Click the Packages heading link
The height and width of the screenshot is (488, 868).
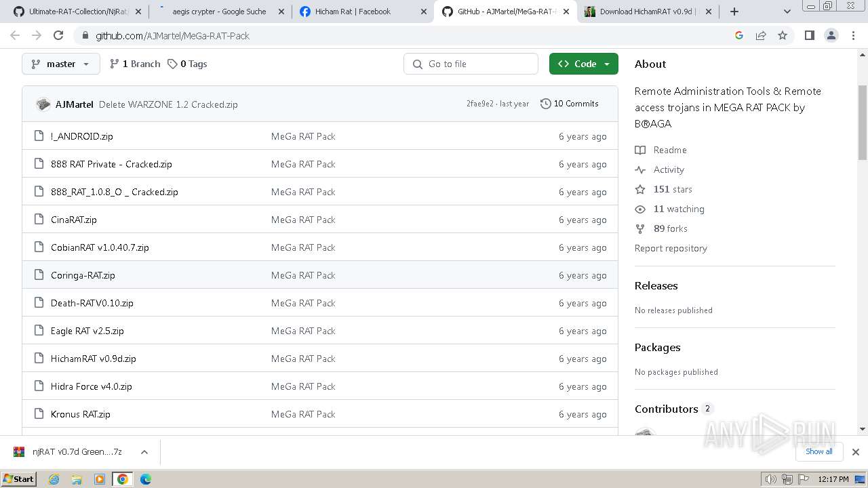point(658,347)
